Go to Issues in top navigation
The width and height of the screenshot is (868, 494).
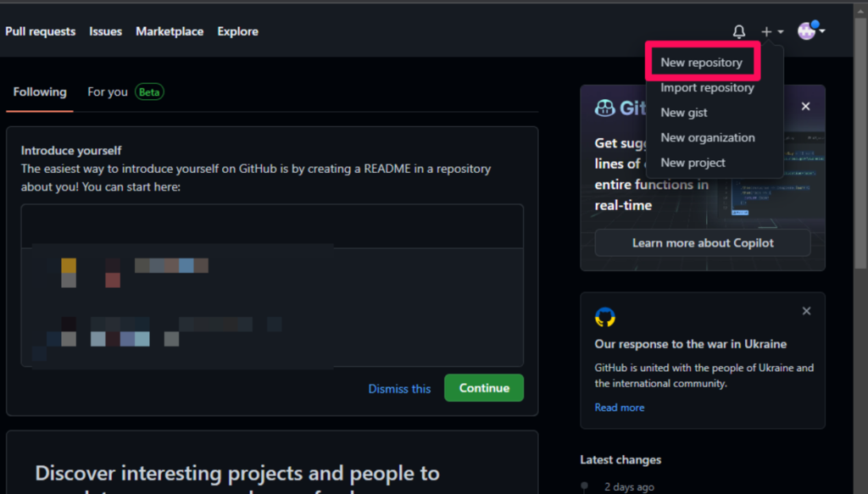[106, 31]
